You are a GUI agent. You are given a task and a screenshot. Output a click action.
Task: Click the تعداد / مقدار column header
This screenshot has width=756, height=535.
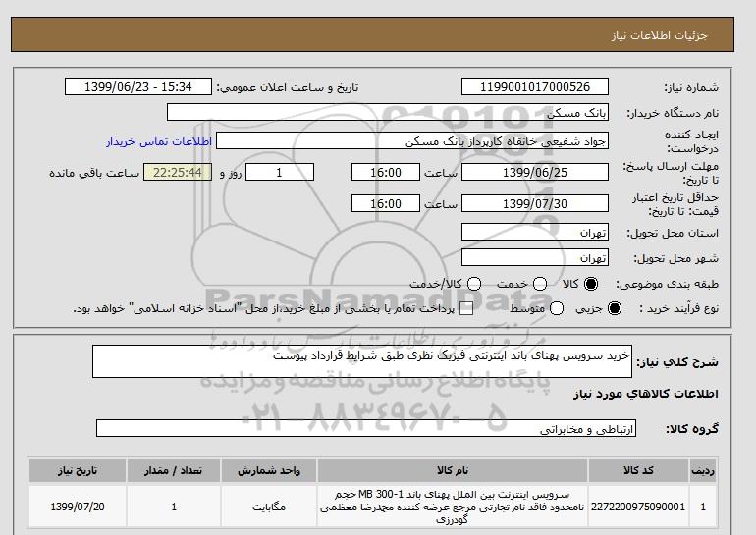click(x=174, y=470)
